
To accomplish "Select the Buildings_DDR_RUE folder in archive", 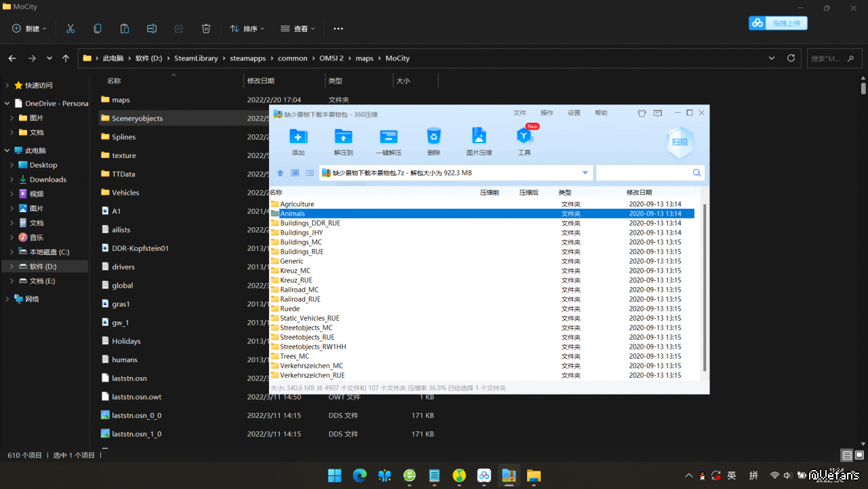I will click(x=310, y=223).
